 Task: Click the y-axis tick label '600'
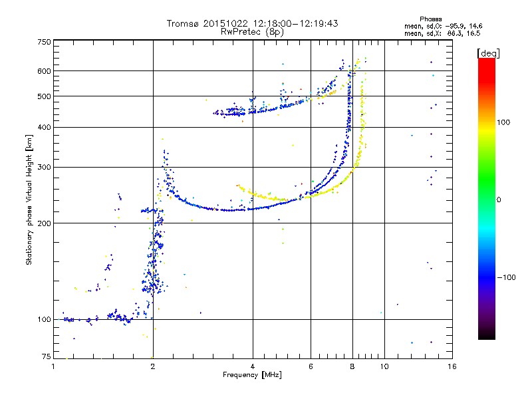[x=45, y=71]
